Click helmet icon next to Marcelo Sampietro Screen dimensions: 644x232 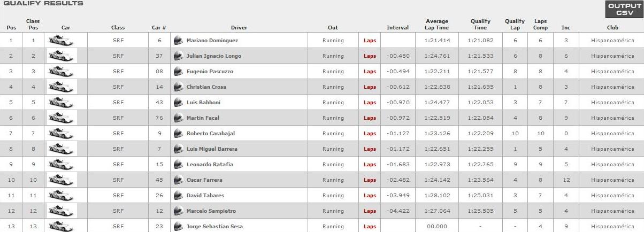pos(179,211)
